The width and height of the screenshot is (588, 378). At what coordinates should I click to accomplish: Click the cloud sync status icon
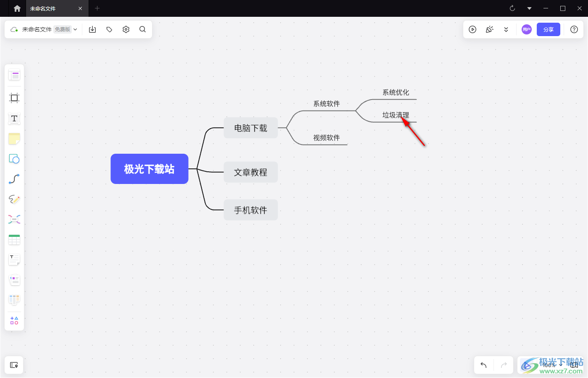[14, 29]
